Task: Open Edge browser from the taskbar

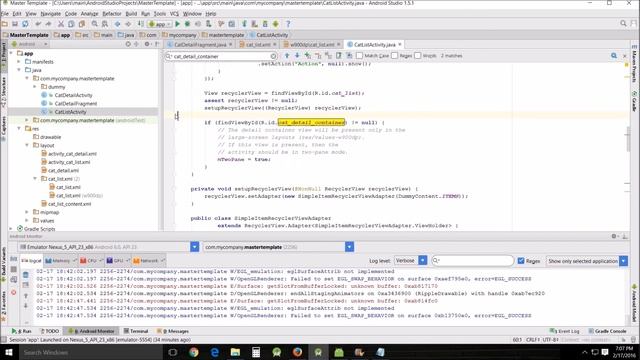Action: (214, 352)
